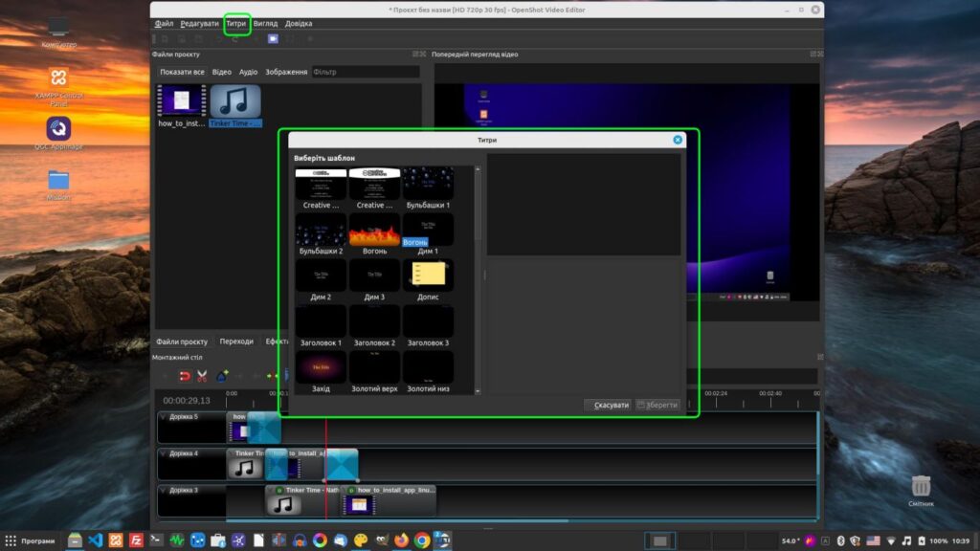Filter project files by Зображення

[x=286, y=72]
